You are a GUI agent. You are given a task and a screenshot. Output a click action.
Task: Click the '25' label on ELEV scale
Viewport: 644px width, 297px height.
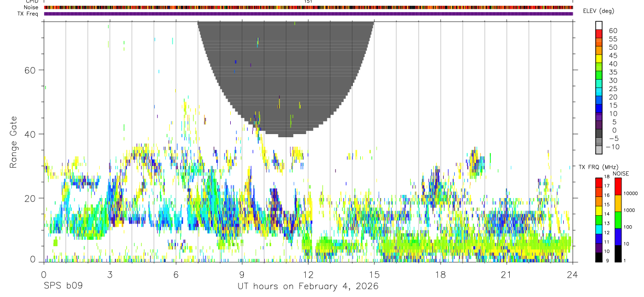[x=613, y=89]
